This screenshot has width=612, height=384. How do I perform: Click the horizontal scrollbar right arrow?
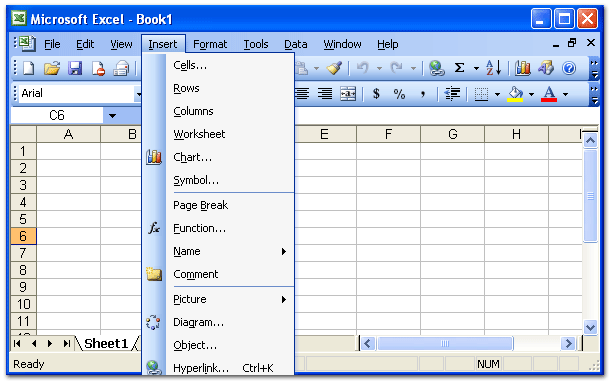pos(568,344)
